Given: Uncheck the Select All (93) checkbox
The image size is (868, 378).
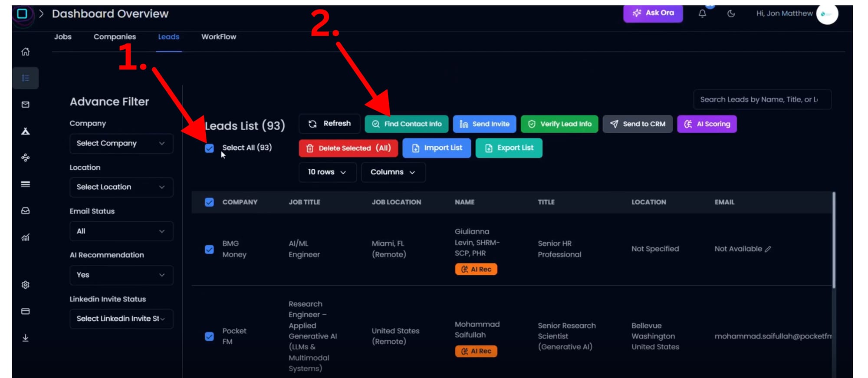Looking at the screenshot, I should (x=209, y=148).
